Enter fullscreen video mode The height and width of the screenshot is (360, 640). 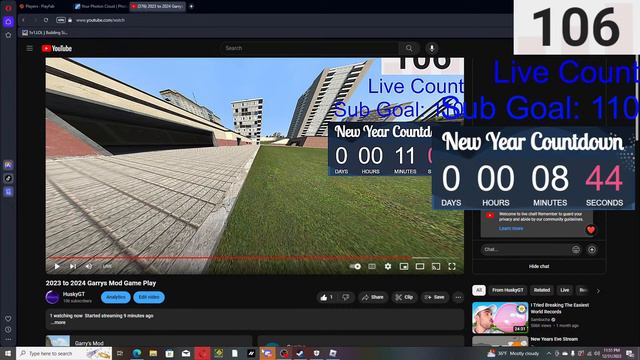pyautogui.click(x=452, y=267)
